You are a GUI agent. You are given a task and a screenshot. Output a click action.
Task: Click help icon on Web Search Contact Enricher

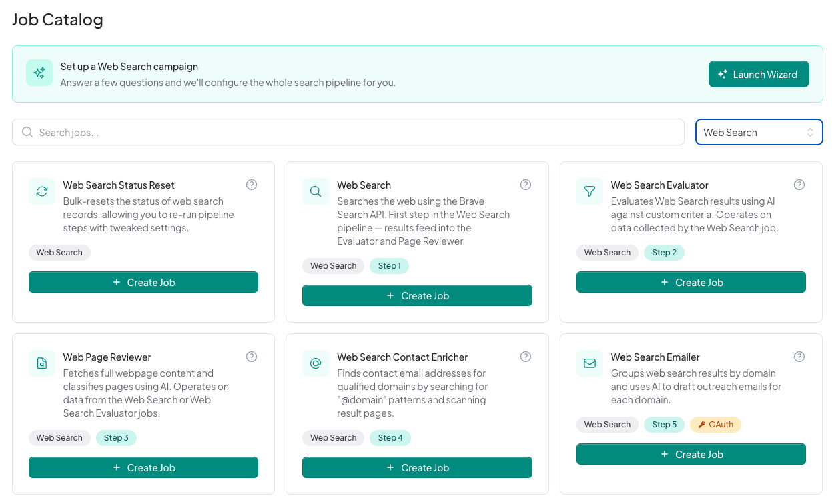[526, 357]
